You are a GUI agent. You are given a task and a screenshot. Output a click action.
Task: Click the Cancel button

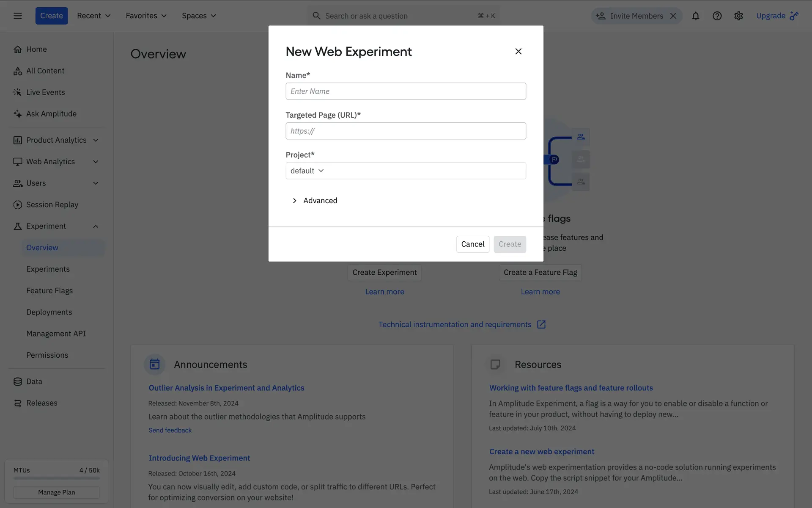coord(472,244)
